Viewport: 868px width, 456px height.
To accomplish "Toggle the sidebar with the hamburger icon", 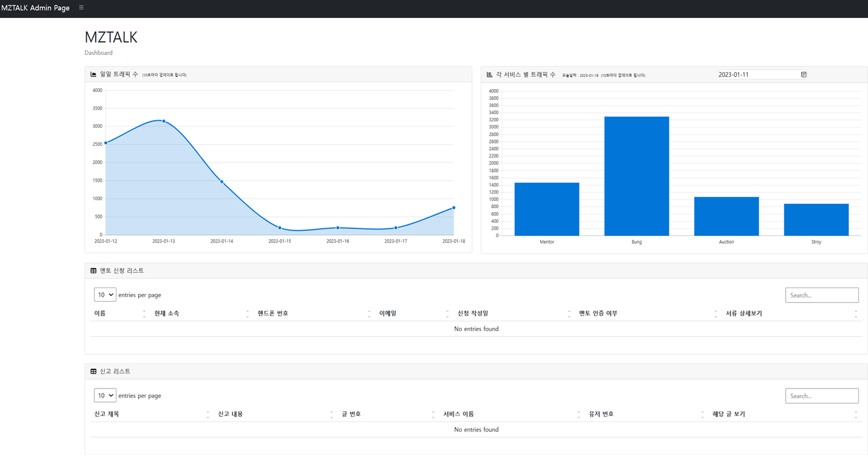I will point(81,8).
